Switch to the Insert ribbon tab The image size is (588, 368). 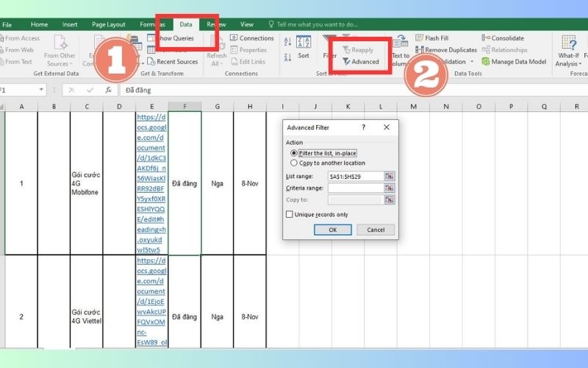tap(70, 24)
